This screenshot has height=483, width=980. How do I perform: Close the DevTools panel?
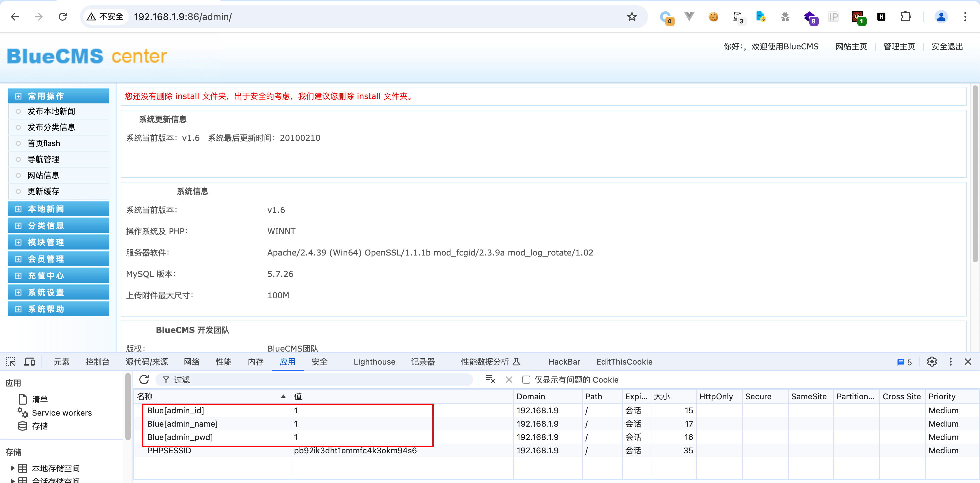tap(968, 362)
